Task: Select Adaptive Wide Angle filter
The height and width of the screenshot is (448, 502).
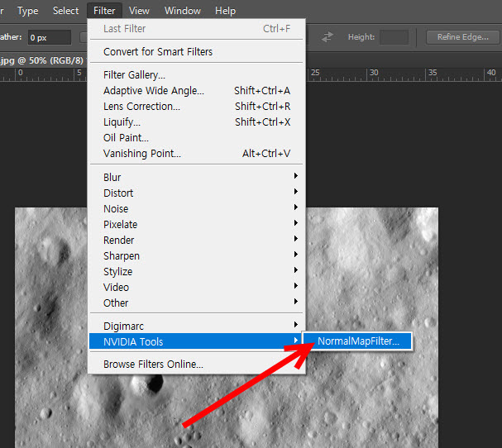Action: click(x=196, y=91)
